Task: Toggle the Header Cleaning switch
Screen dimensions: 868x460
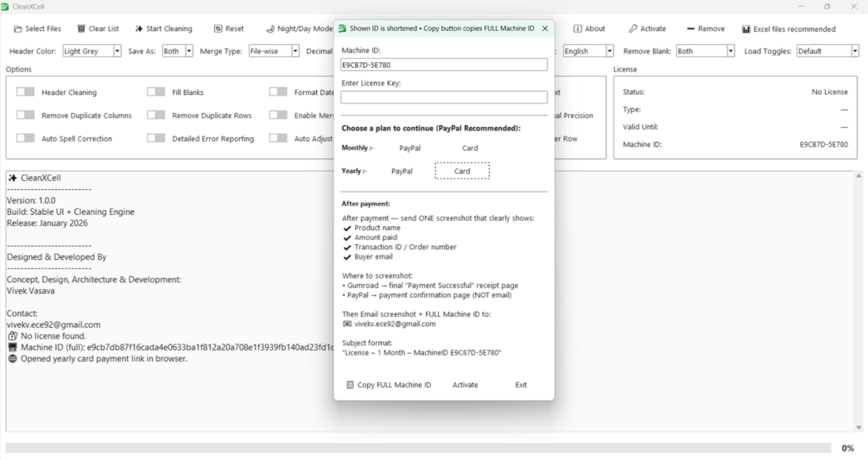Action: tap(25, 91)
